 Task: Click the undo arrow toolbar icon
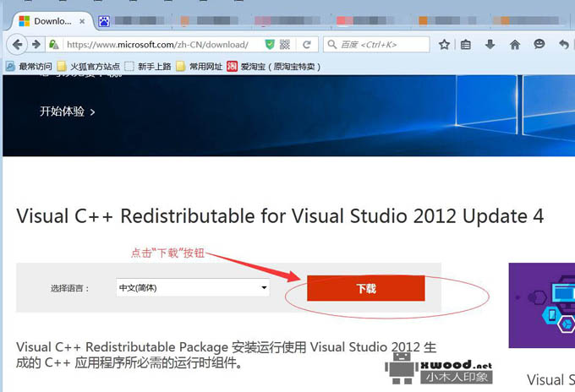point(564,45)
